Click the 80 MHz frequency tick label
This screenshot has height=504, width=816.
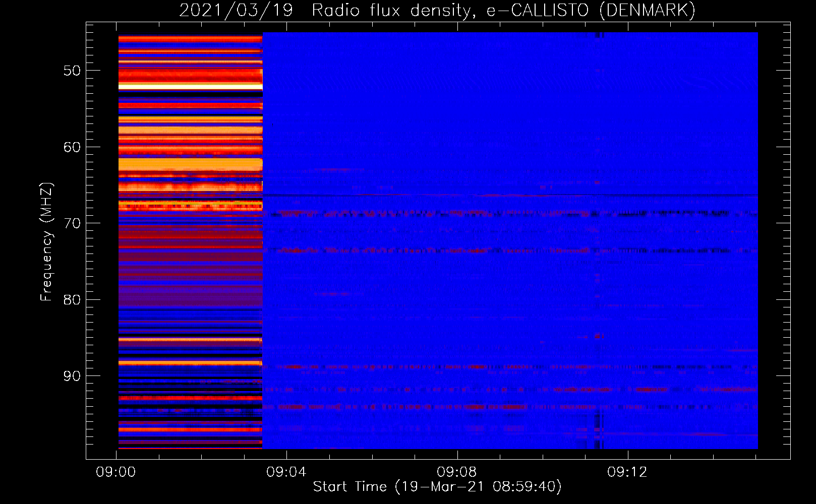pyautogui.click(x=72, y=300)
